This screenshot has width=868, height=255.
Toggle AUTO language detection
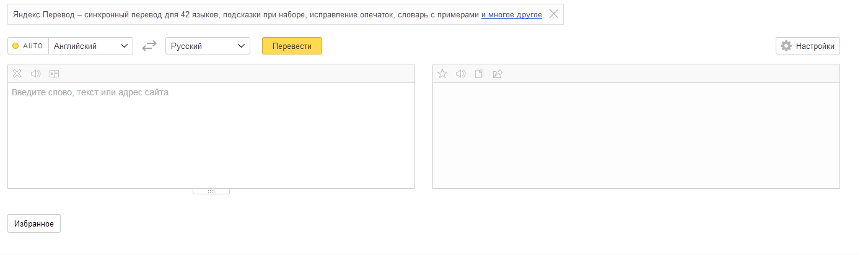pos(28,46)
